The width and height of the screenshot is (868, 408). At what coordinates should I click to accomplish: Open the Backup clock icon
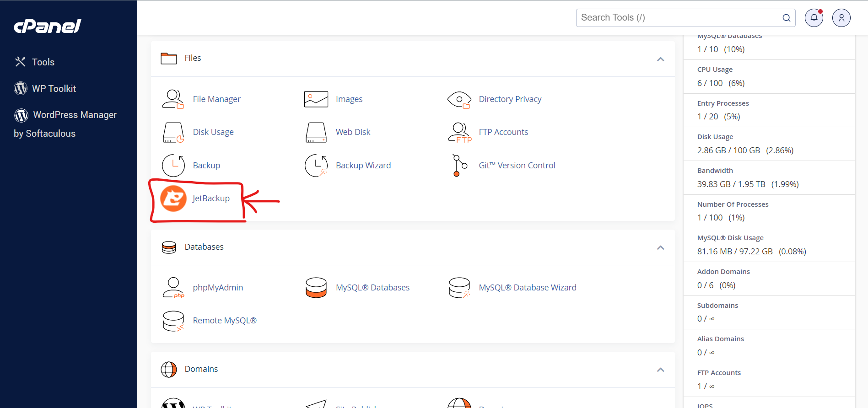(x=173, y=165)
